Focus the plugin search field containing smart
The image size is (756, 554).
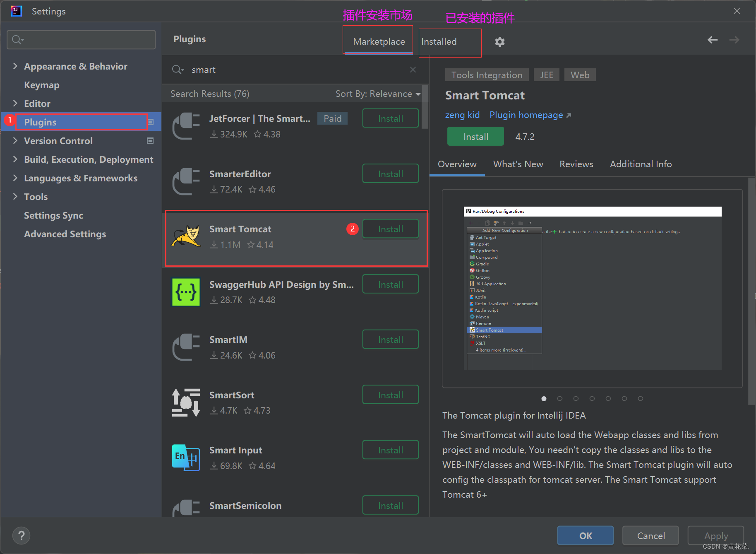tap(296, 70)
